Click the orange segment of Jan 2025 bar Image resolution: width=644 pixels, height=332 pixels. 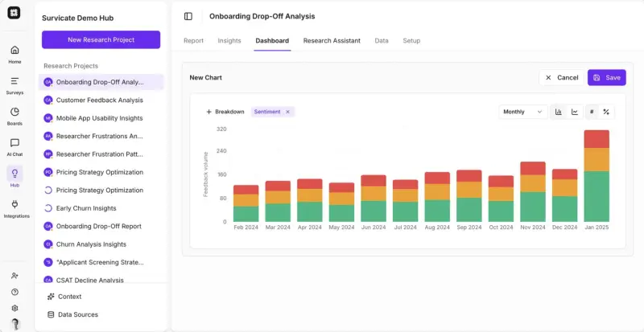(597, 160)
